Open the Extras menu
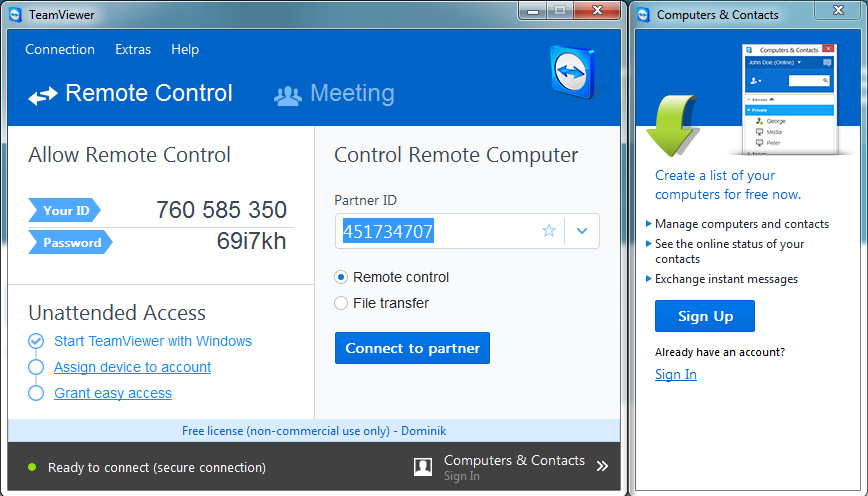The width and height of the screenshot is (868, 496). point(133,49)
